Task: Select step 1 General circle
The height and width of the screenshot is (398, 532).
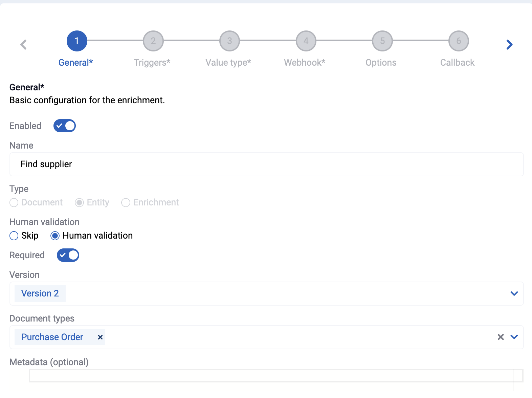Action: point(77,41)
